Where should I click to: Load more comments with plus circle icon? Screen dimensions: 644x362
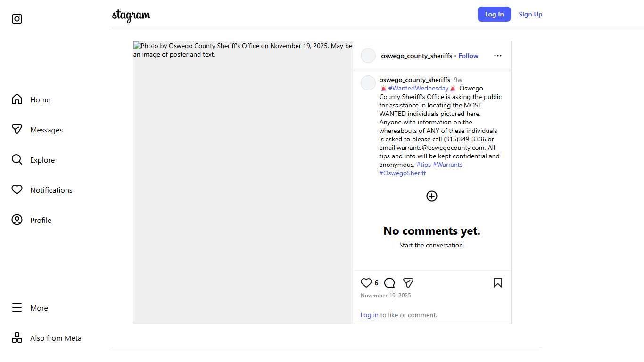[x=431, y=196]
